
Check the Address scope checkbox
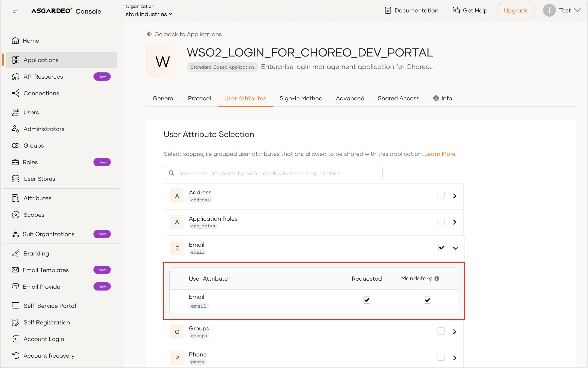click(441, 196)
